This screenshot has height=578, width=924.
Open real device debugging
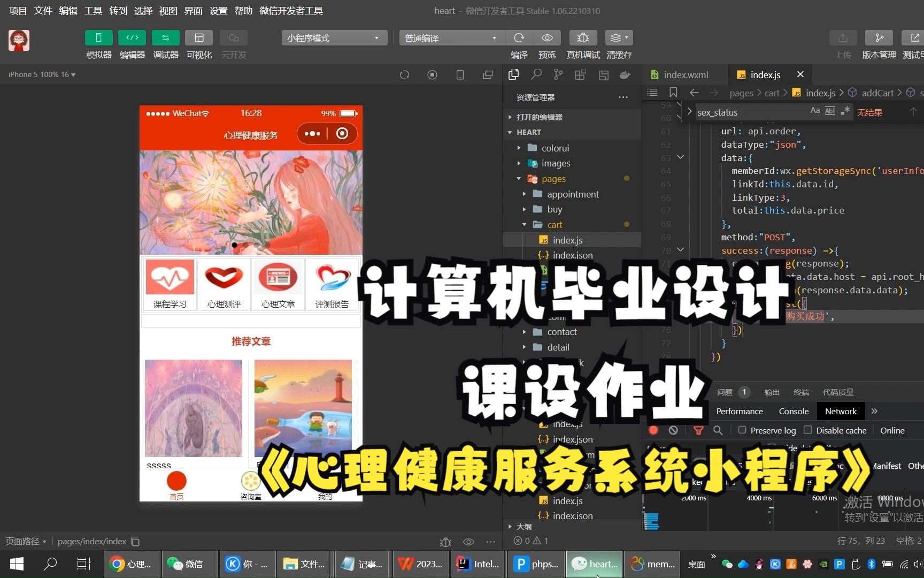click(x=583, y=37)
